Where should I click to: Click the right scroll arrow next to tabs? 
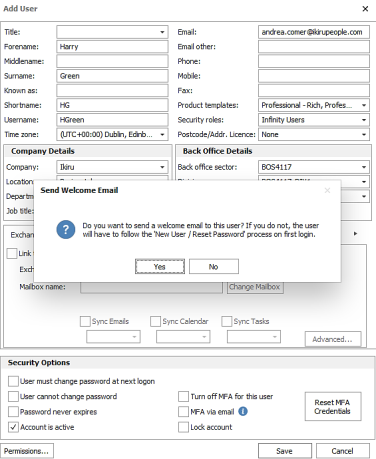355,234
